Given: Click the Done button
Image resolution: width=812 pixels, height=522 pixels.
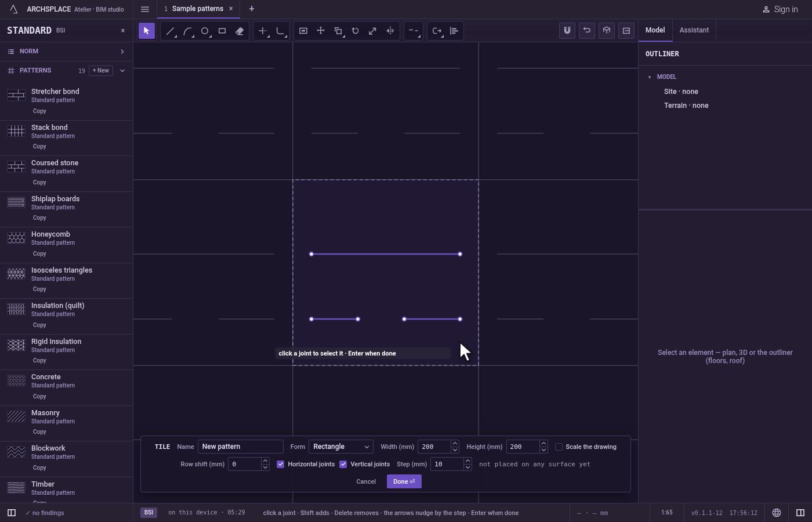Looking at the screenshot, I should pyautogui.click(x=404, y=481).
